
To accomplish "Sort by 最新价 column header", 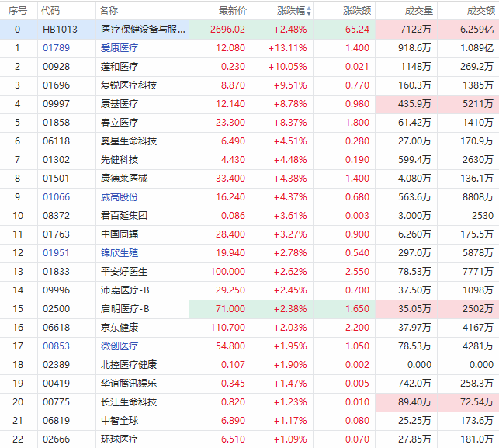I will click(233, 11).
